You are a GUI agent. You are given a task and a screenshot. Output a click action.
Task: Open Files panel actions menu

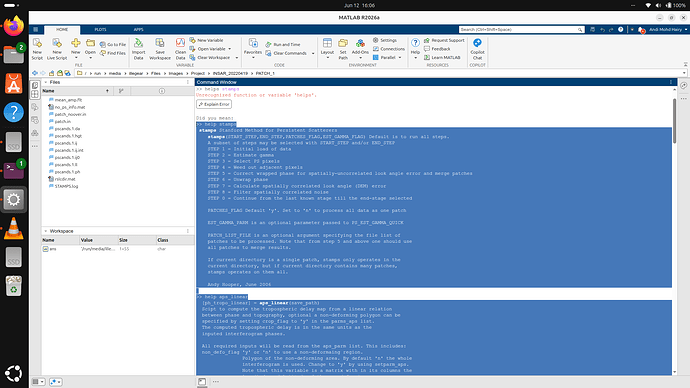[x=188, y=82]
